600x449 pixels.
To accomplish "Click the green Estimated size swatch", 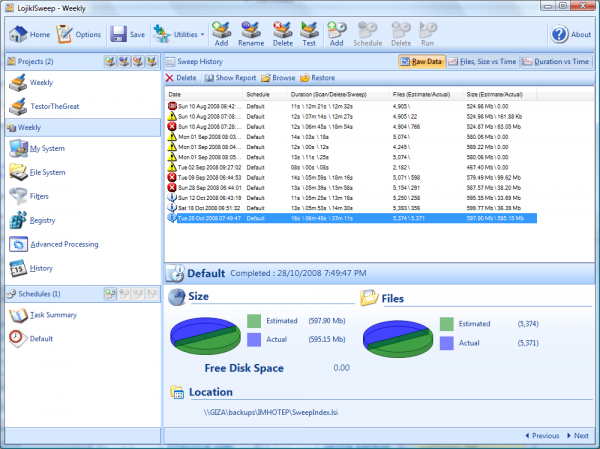I will (254, 322).
